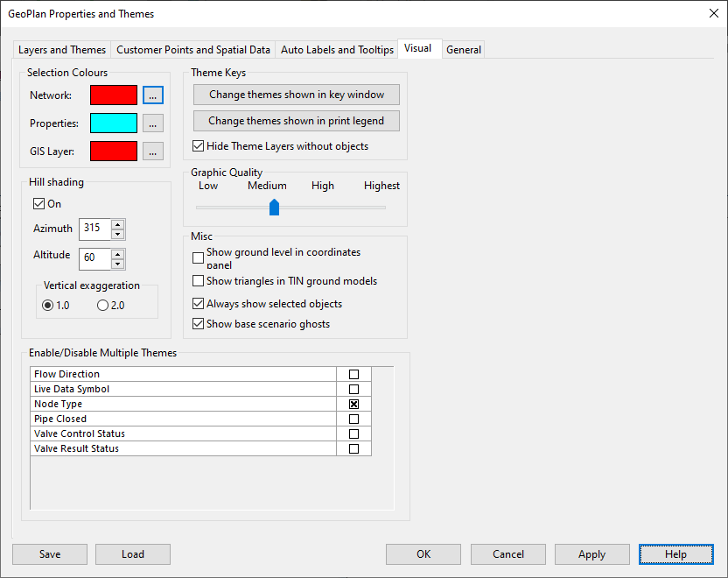Select the Node Type row text
The image size is (728, 578).
[58, 404]
